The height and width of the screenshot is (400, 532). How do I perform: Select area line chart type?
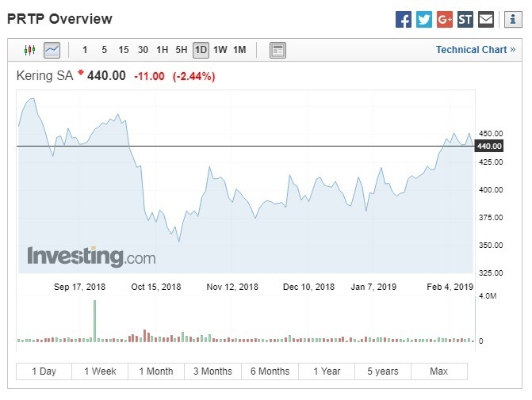(52, 50)
